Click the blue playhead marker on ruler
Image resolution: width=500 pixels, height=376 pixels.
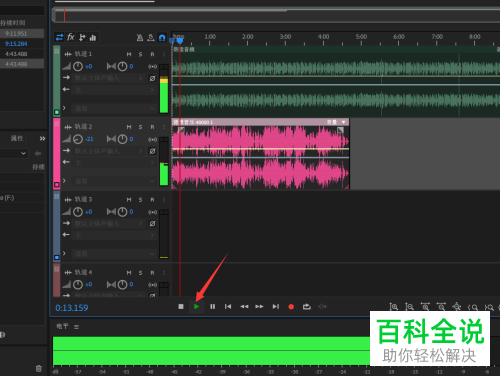(x=180, y=41)
